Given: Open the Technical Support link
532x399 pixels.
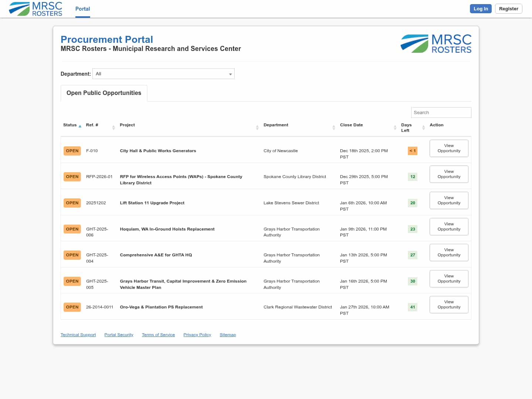Looking at the screenshot, I should 78,335.
